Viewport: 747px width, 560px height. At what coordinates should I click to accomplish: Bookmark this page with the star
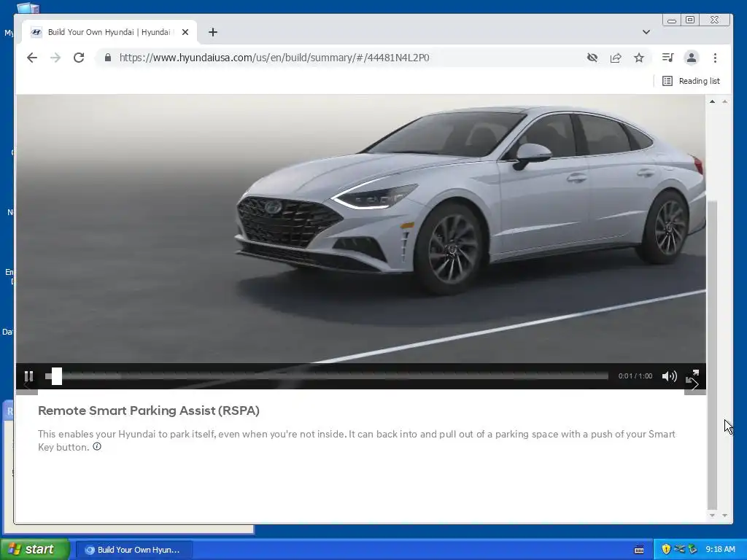(639, 58)
